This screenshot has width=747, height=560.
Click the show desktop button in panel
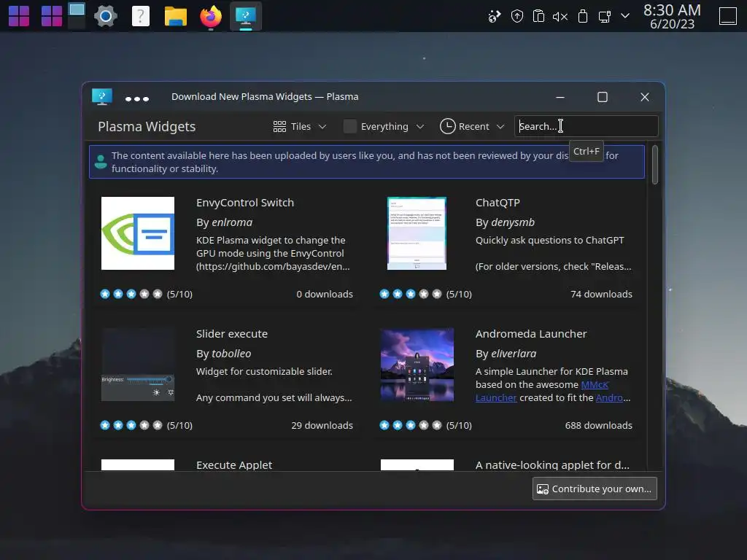727,16
